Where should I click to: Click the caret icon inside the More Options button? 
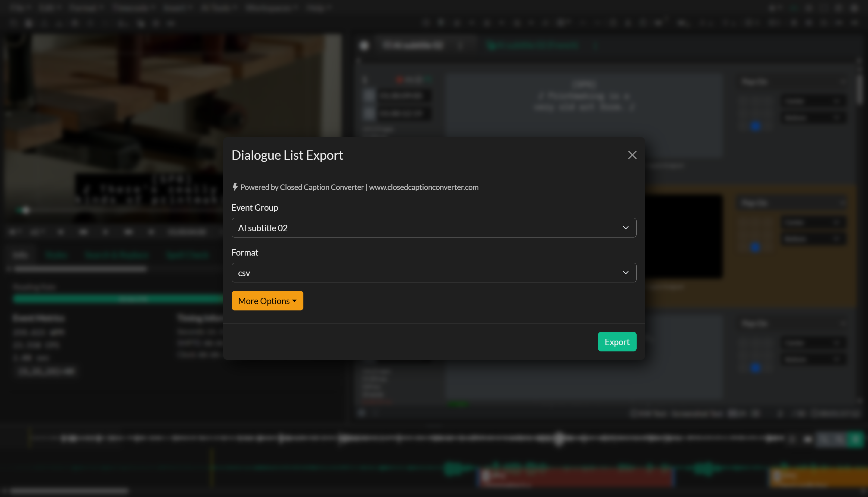294,301
